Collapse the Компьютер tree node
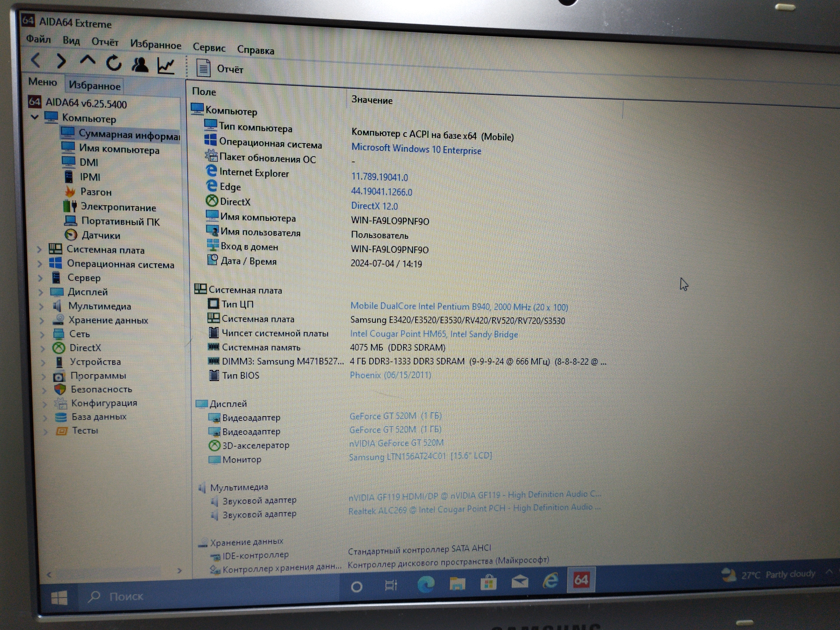 pos(35,117)
